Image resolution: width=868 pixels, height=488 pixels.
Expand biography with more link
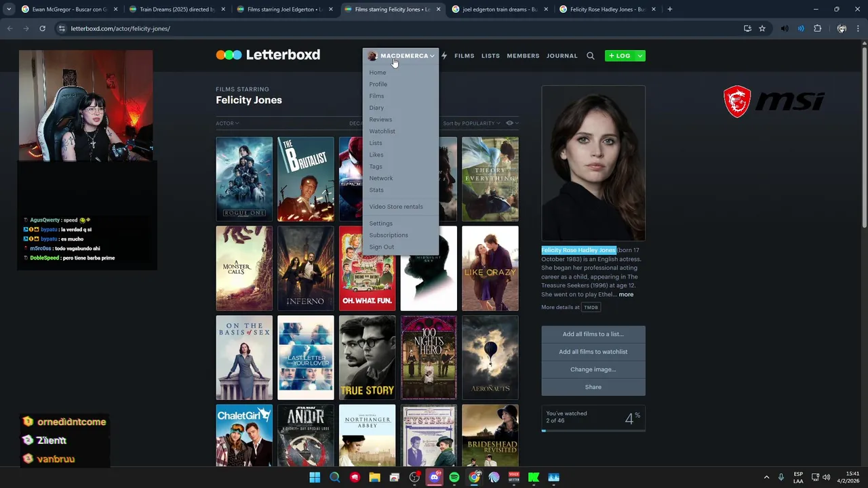[x=626, y=294]
